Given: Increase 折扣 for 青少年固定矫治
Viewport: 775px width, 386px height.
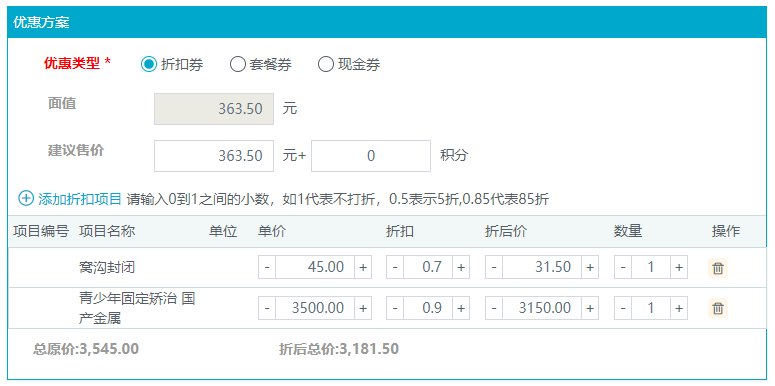Looking at the screenshot, I should [x=461, y=308].
